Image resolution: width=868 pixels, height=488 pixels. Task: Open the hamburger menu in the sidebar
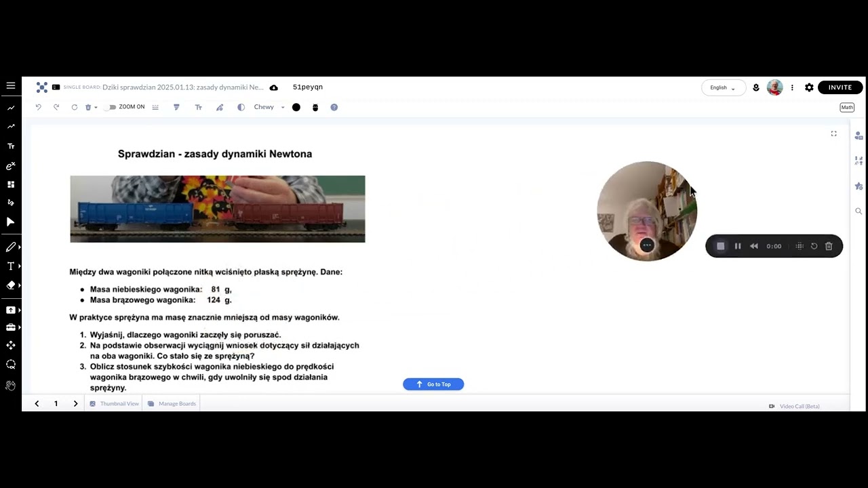click(x=11, y=85)
